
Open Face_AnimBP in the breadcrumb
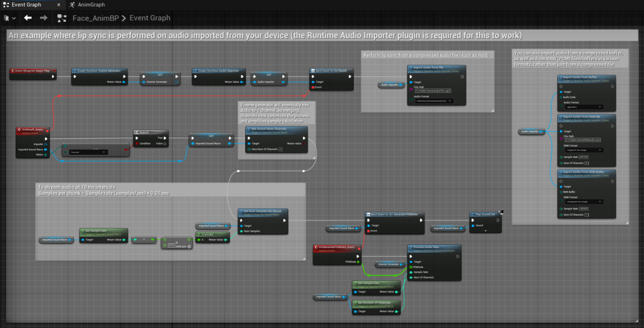click(x=96, y=18)
